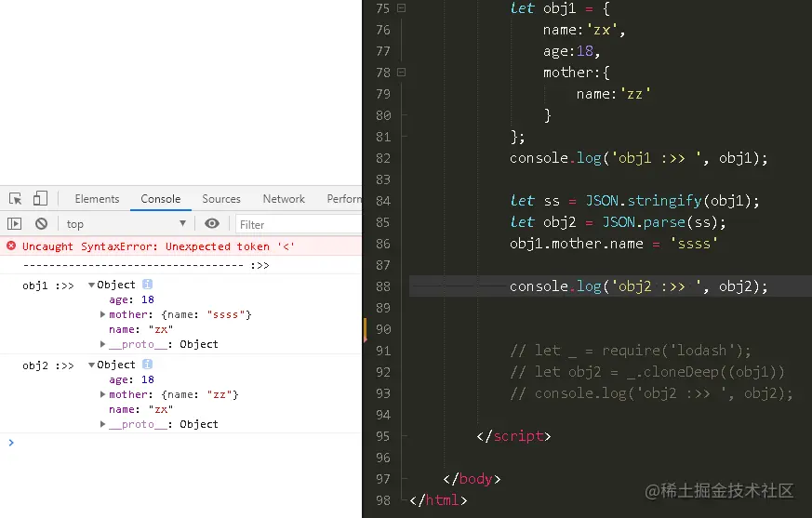Click the obj2 :>> log label
Viewport: 812px width, 518px height.
pyautogui.click(x=48, y=365)
